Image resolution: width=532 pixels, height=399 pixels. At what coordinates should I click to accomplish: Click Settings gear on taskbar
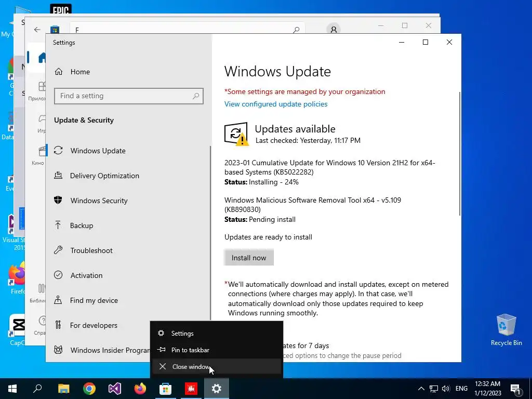(x=217, y=389)
